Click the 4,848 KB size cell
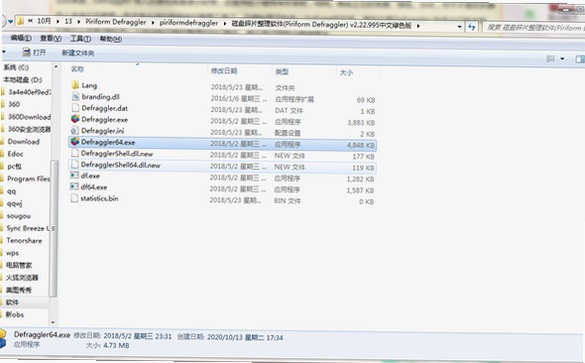The width and height of the screenshot is (585, 363). coord(361,145)
